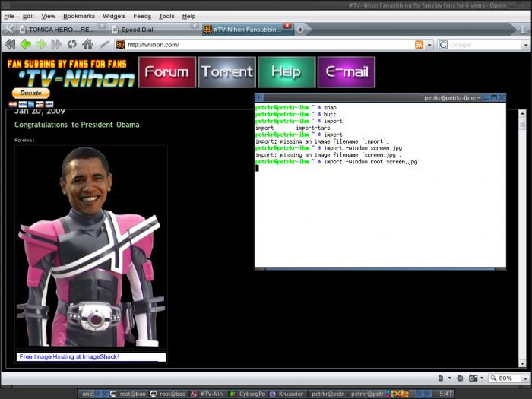Switch to #TV-Nih taskbar entry
This screenshot has height=399, width=532.
(x=208, y=394)
